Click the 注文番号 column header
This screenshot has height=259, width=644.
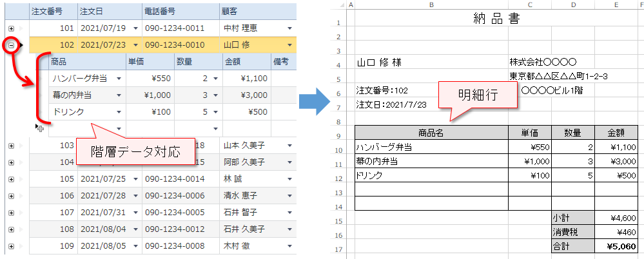pyautogui.click(x=53, y=11)
